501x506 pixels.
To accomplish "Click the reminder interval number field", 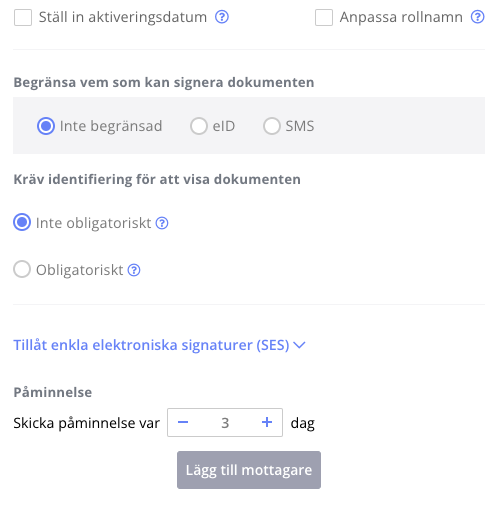I will click(x=225, y=423).
